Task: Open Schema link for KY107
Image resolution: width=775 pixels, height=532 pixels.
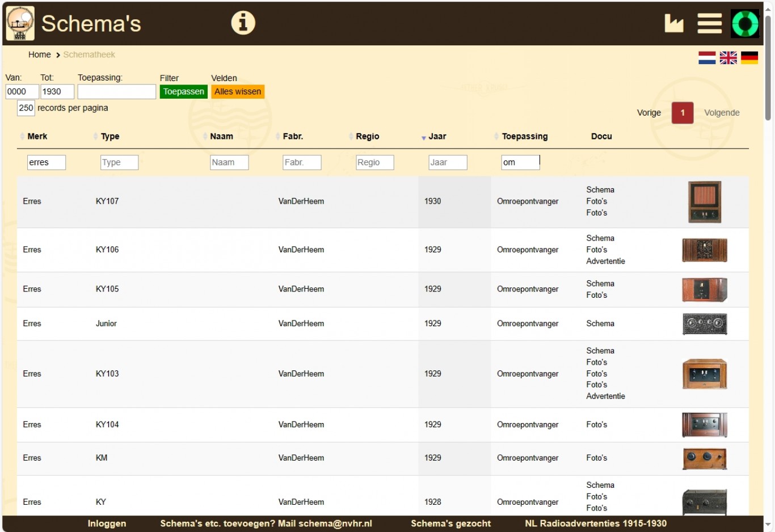Action: tap(600, 190)
